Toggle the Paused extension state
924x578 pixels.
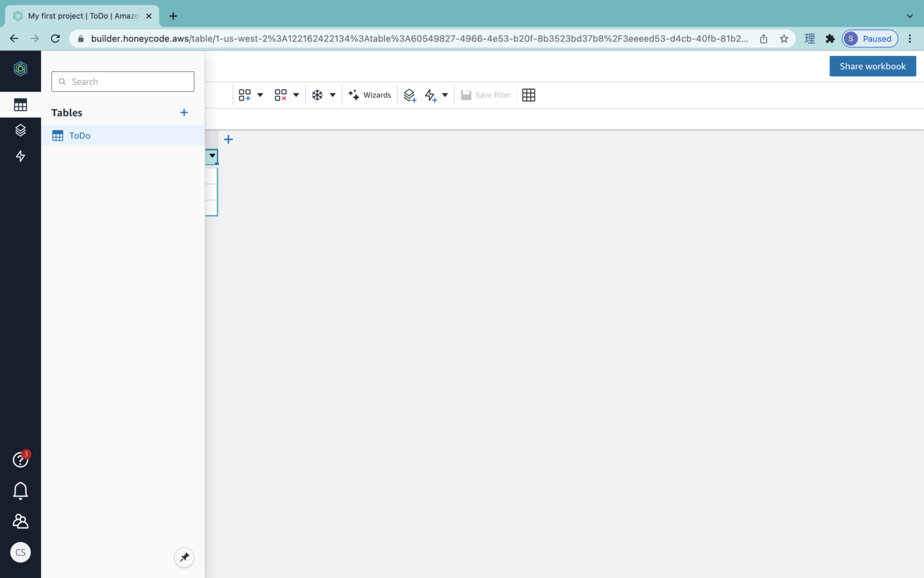869,38
